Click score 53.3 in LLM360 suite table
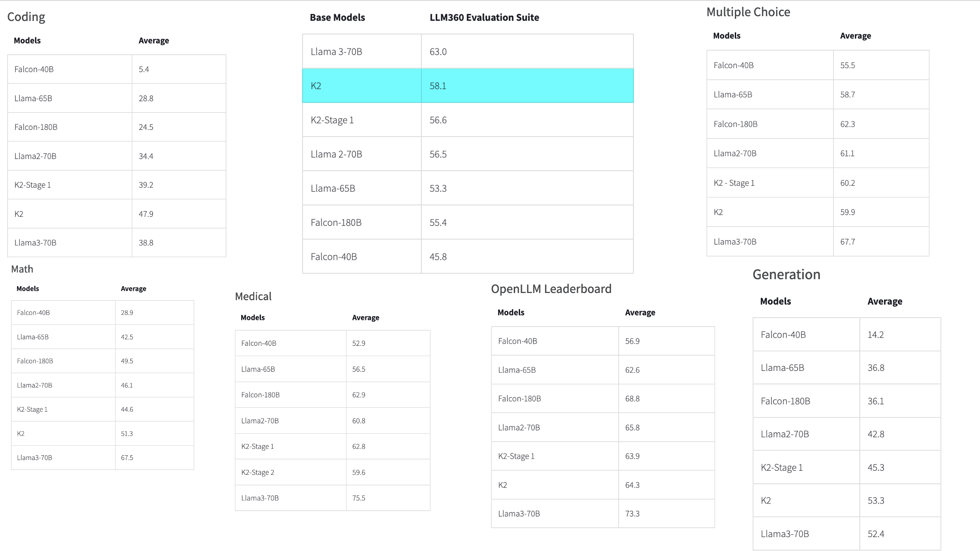 pos(438,188)
